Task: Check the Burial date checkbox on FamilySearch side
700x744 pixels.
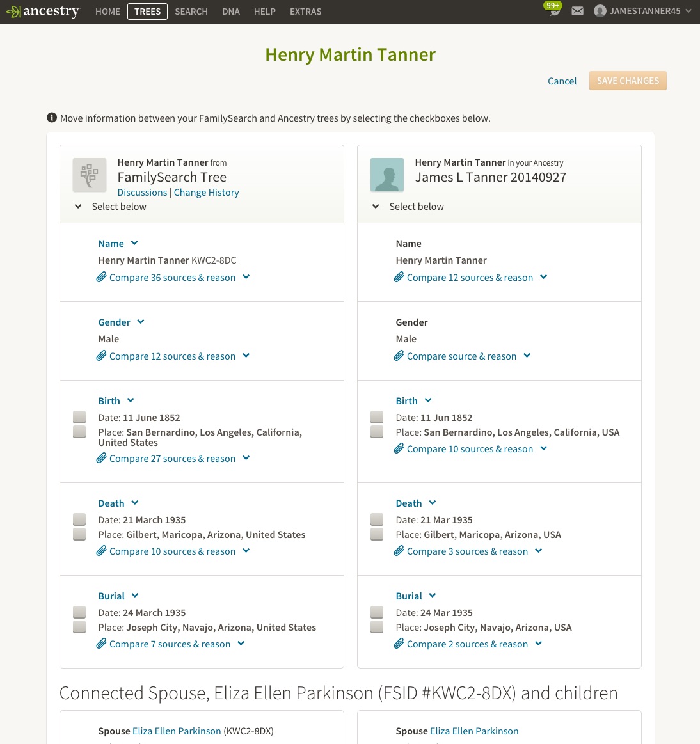Action: [x=79, y=612]
